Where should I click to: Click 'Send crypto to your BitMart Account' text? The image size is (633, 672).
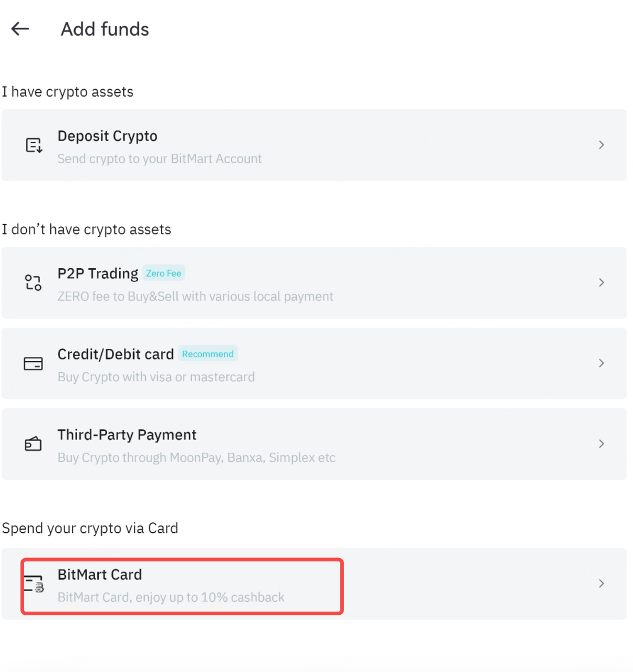point(159,159)
